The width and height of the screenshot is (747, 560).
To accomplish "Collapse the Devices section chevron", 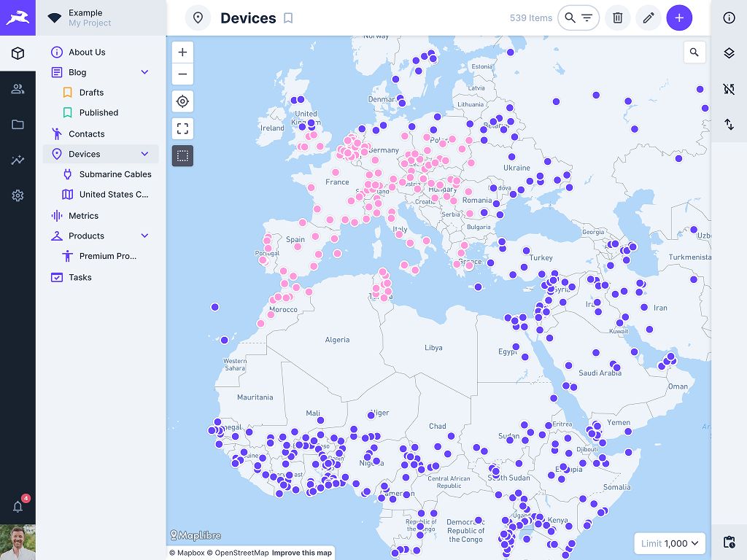I will [x=144, y=154].
